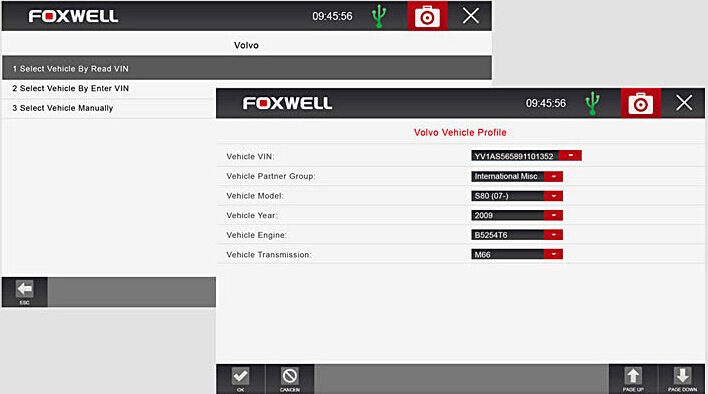Screen dimensions: 708x394
Task: Click the Cancel button icon
Action: click(290, 379)
